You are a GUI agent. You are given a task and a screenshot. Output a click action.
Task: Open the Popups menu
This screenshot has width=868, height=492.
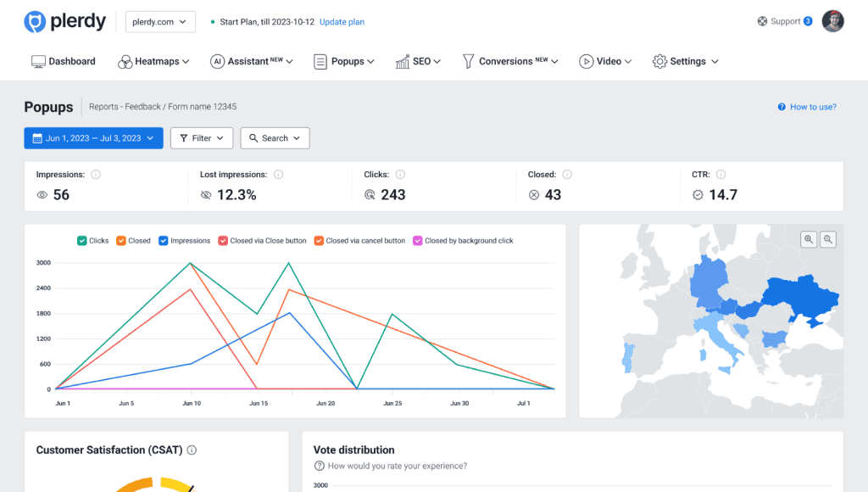[343, 61]
